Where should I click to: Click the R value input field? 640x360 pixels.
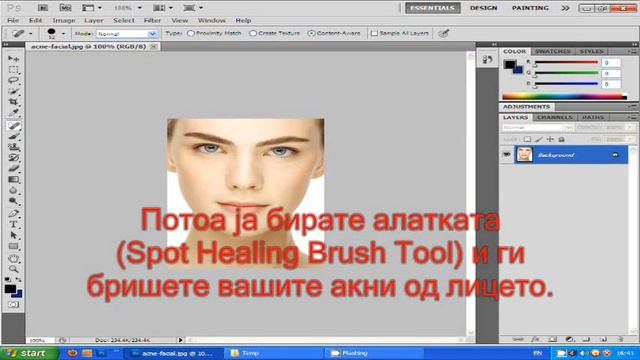pos(611,62)
